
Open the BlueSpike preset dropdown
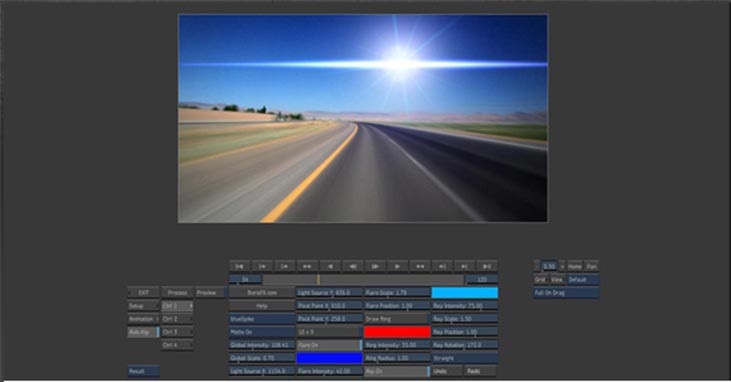[262, 319]
